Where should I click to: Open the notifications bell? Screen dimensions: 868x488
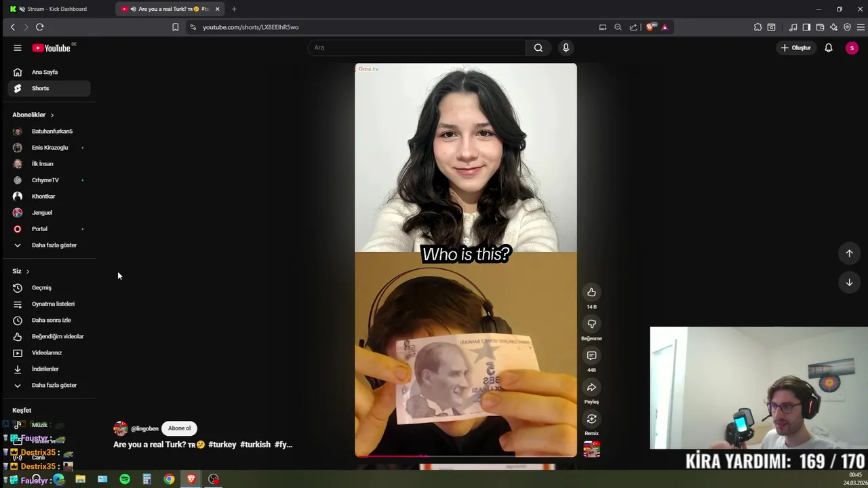click(x=829, y=48)
